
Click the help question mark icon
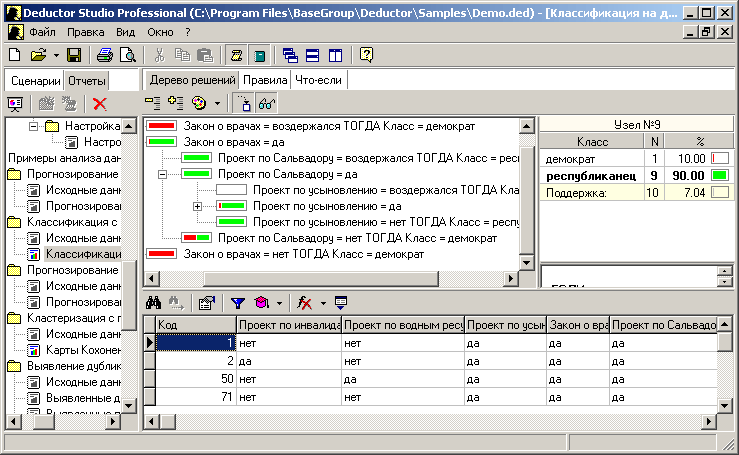tap(366, 55)
